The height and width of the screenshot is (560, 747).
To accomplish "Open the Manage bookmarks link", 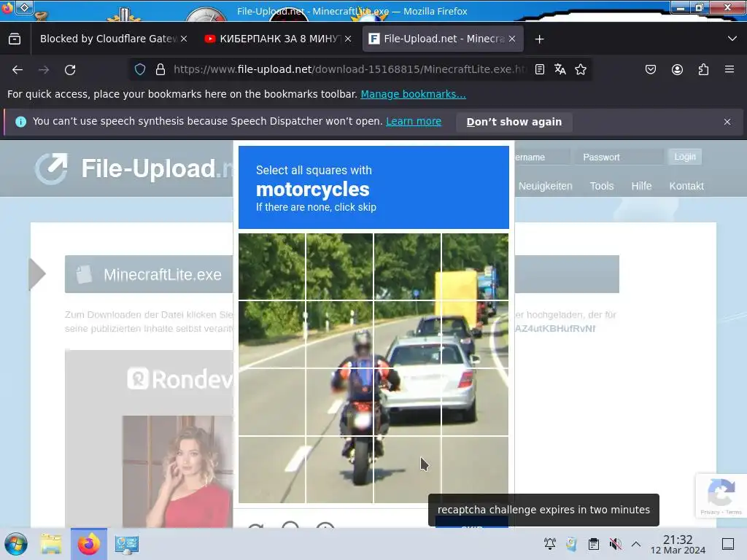I will [413, 94].
